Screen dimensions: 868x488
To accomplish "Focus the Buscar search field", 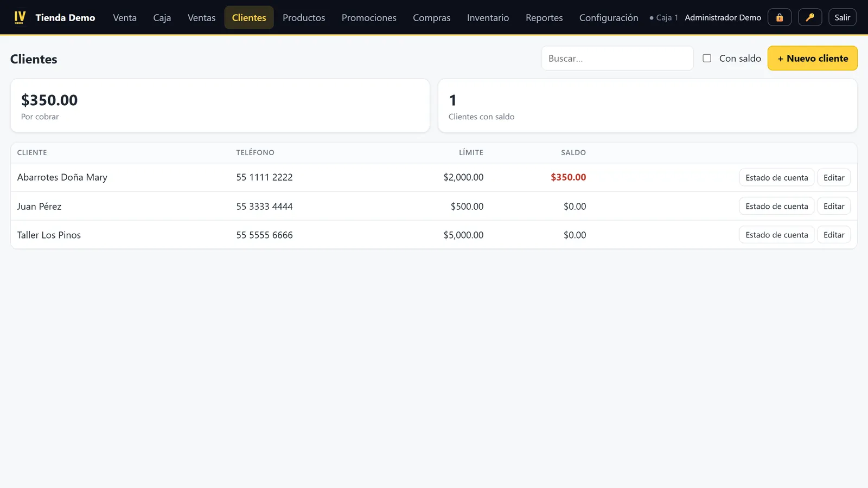I will point(617,58).
